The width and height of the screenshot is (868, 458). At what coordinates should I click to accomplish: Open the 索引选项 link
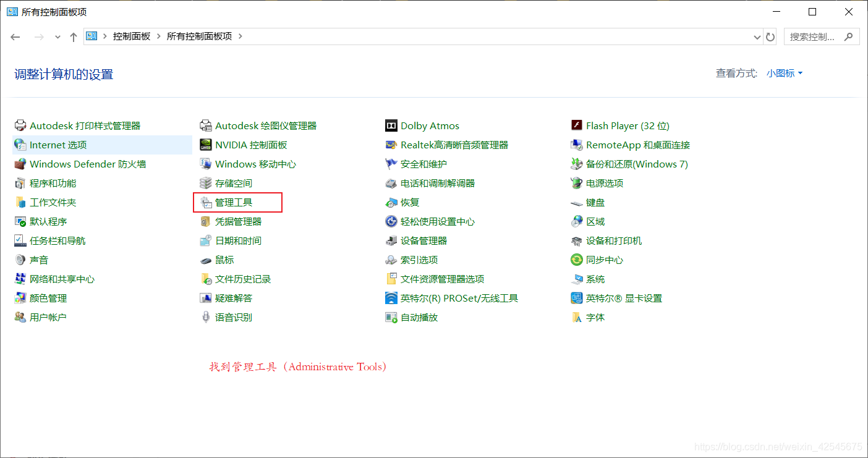(x=419, y=260)
